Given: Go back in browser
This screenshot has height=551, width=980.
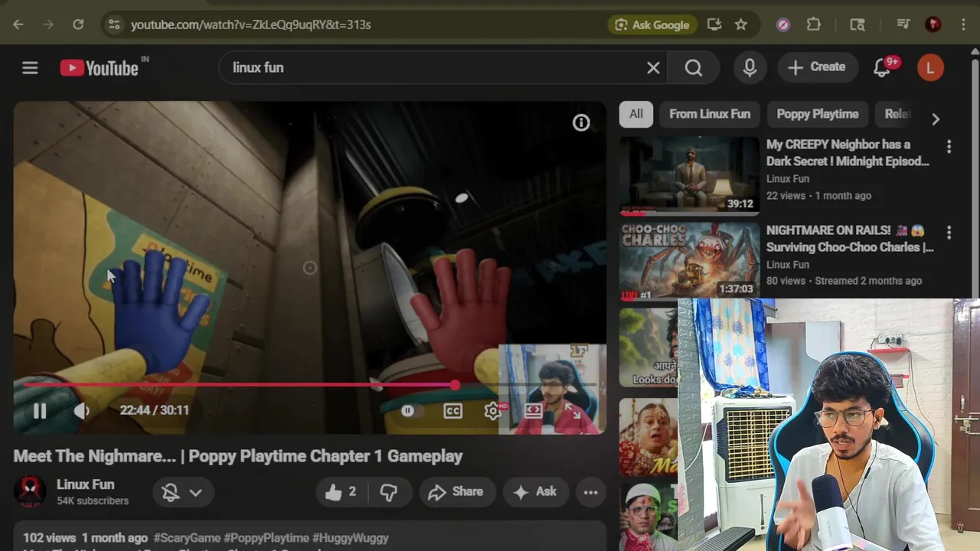Looking at the screenshot, I should [18, 24].
